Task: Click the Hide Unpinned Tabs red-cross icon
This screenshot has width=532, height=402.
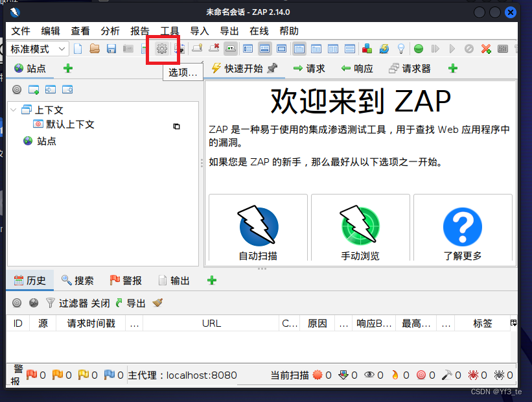Action: (x=214, y=48)
